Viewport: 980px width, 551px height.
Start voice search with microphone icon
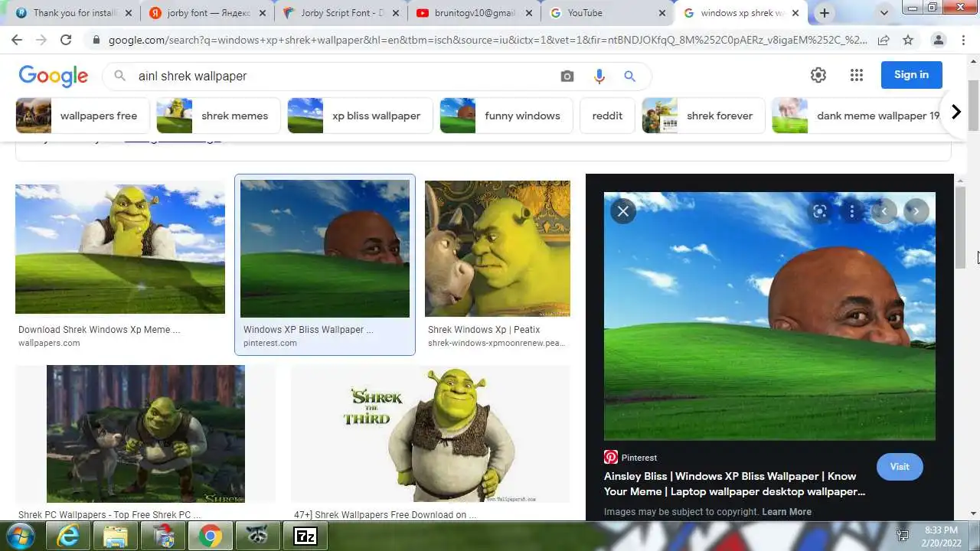coord(599,76)
